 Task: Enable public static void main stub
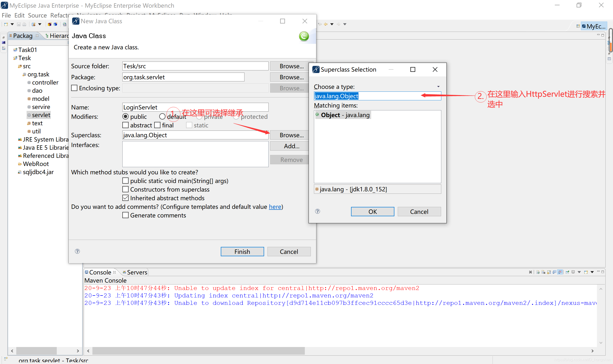coord(125,181)
